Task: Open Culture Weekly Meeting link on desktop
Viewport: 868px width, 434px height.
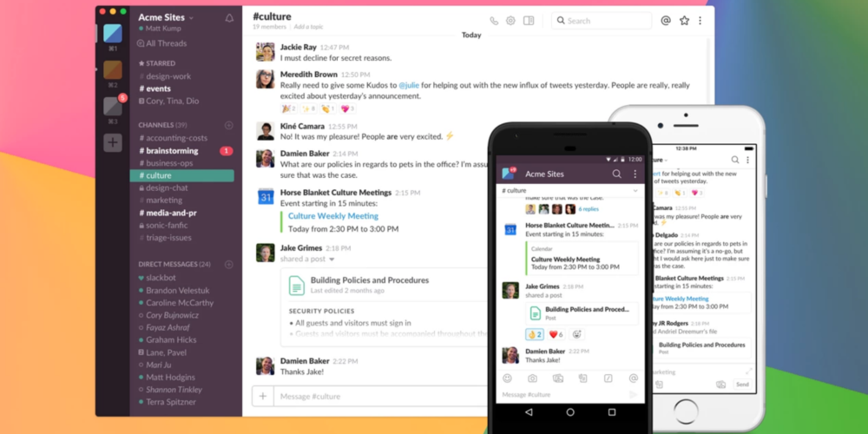Action: pos(333,216)
